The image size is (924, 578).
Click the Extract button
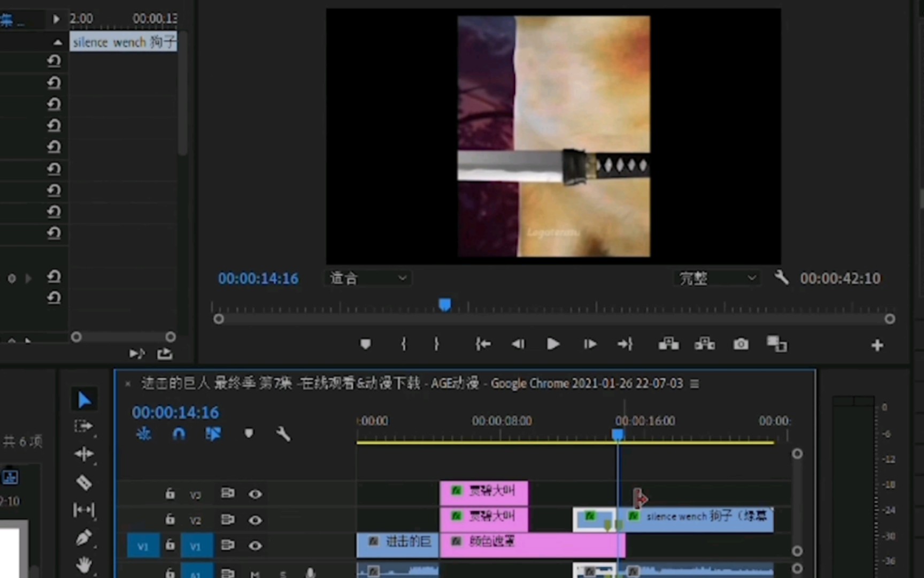705,344
